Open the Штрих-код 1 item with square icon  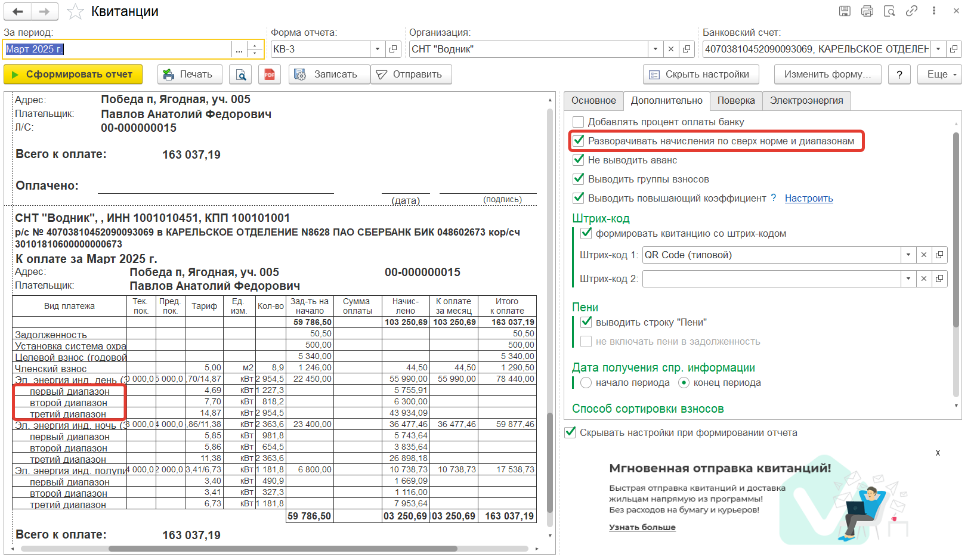click(x=939, y=255)
